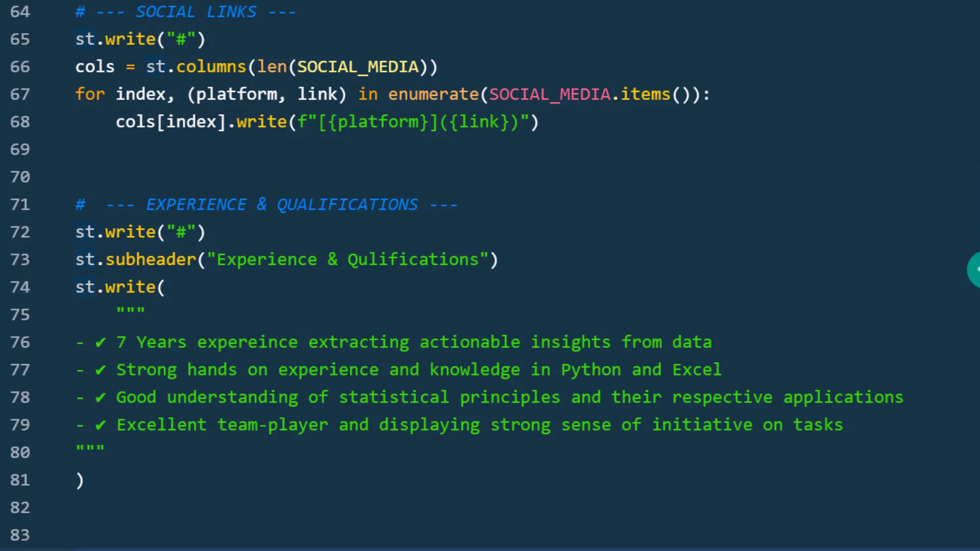This screenshot has width=980, height=551.
Task: Click line number 81 in the gutter
Action: pos(20,480)
